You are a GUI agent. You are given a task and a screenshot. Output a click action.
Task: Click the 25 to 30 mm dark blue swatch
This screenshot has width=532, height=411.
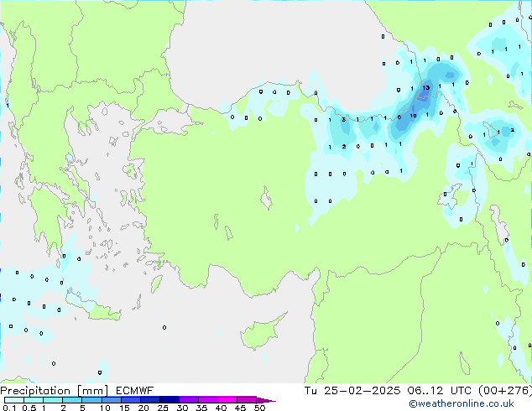(x=170, y=400)
